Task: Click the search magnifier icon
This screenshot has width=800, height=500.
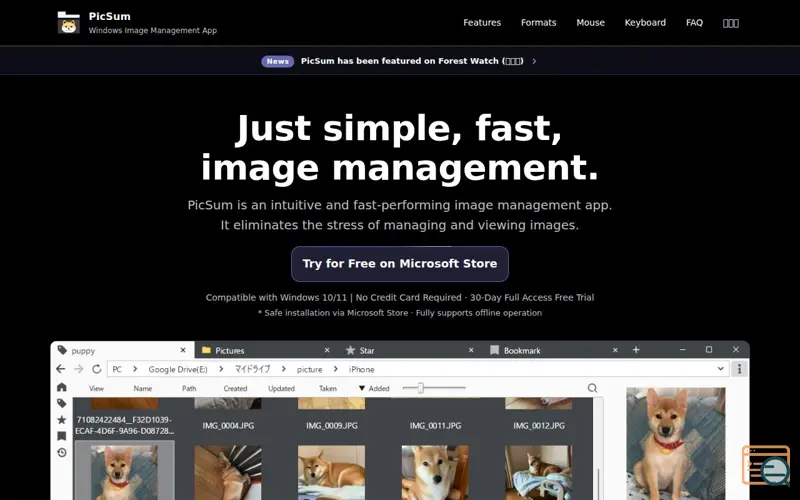Action: click(x=592, y=388)
